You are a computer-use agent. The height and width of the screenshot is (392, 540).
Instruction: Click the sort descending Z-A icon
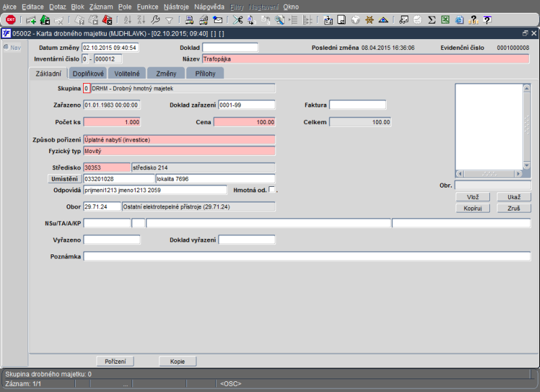coord(141,20)
